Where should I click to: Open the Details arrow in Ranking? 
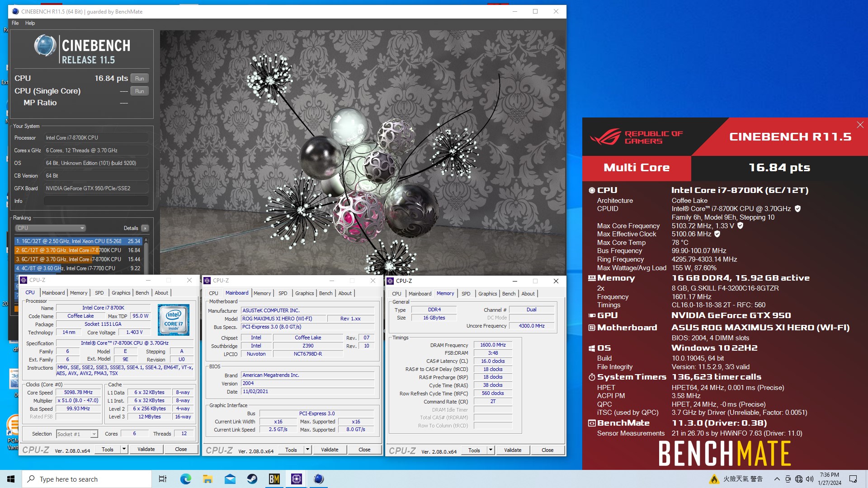click(x=145, y=228)
